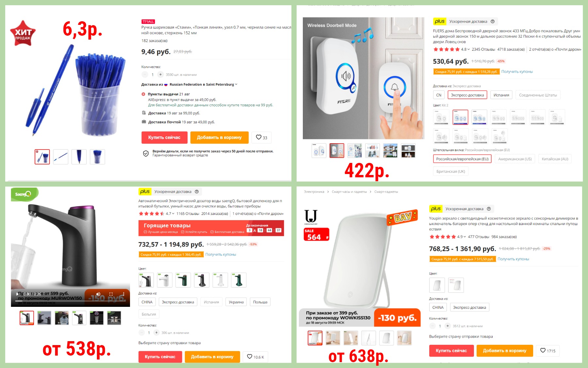Expand the 4.9 rating breakdown for mirror
Viewport: 588px width, 368px height.
pos(462,237)
